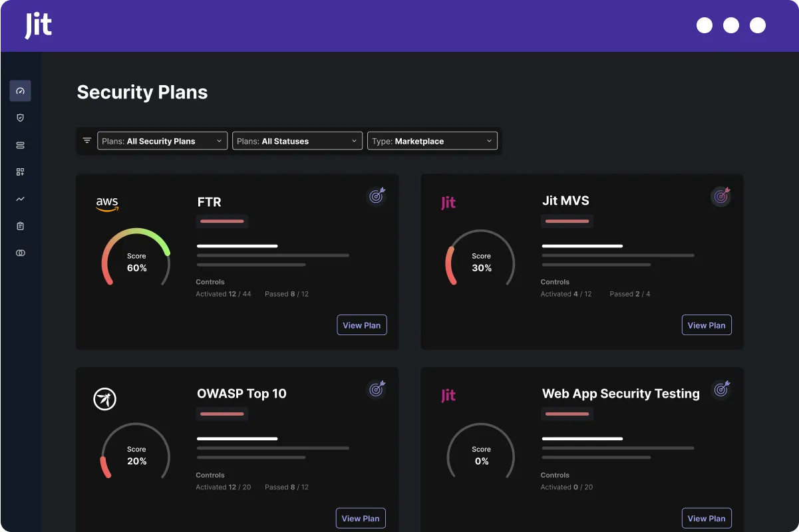Select the Web App Security Testing card title

(x=621, y=393)
